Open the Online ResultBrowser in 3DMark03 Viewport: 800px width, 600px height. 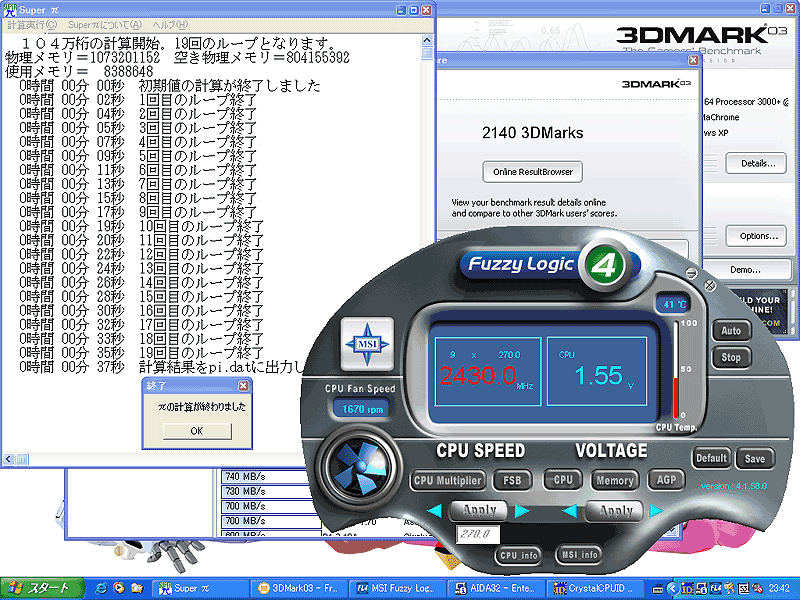click(532, 172)
